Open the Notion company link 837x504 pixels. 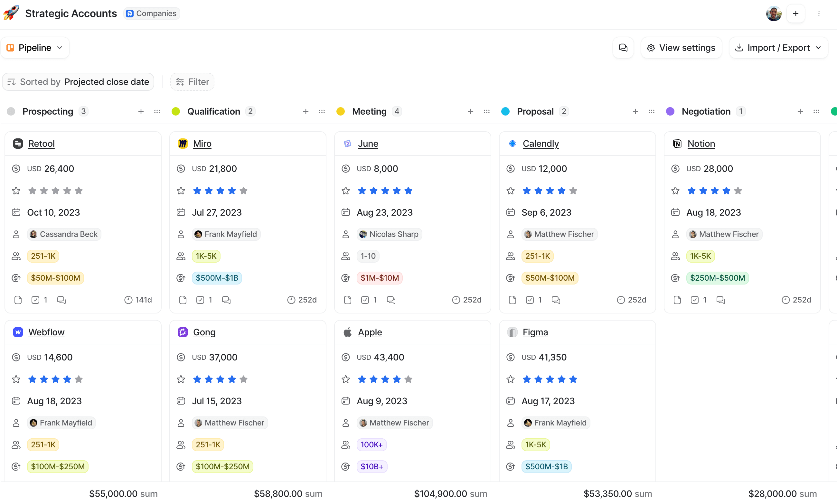[x=701, y=144]
